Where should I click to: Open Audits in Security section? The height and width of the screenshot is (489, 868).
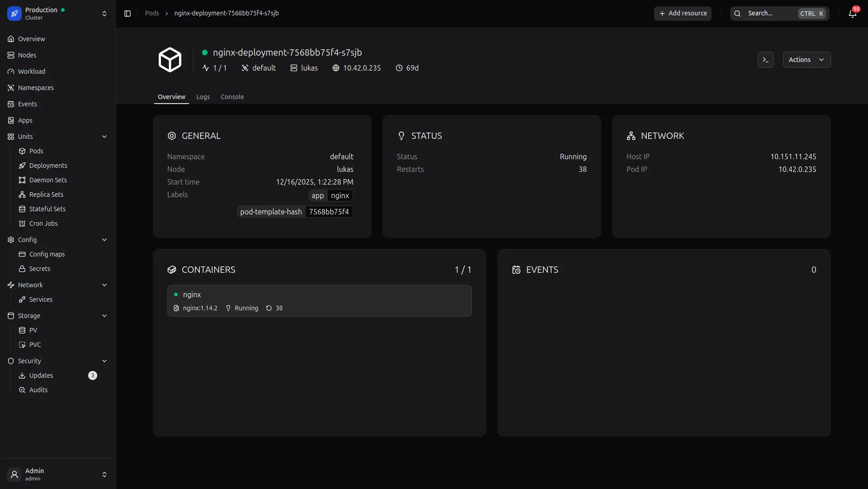click(38, 390)
